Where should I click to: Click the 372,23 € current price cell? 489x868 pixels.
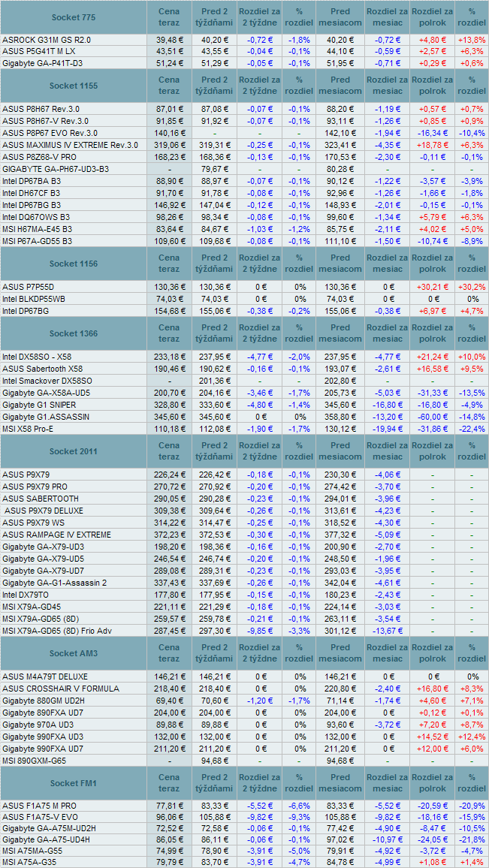[170, 534]
